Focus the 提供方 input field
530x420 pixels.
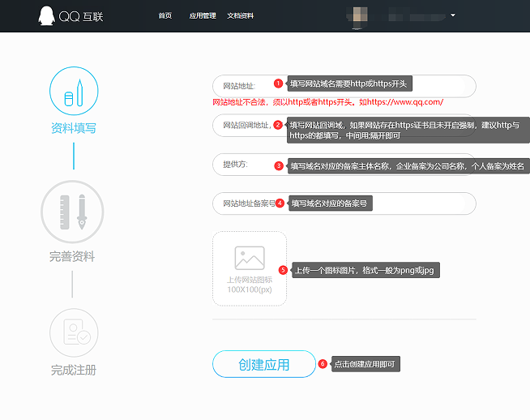click(x=344, y=165)
